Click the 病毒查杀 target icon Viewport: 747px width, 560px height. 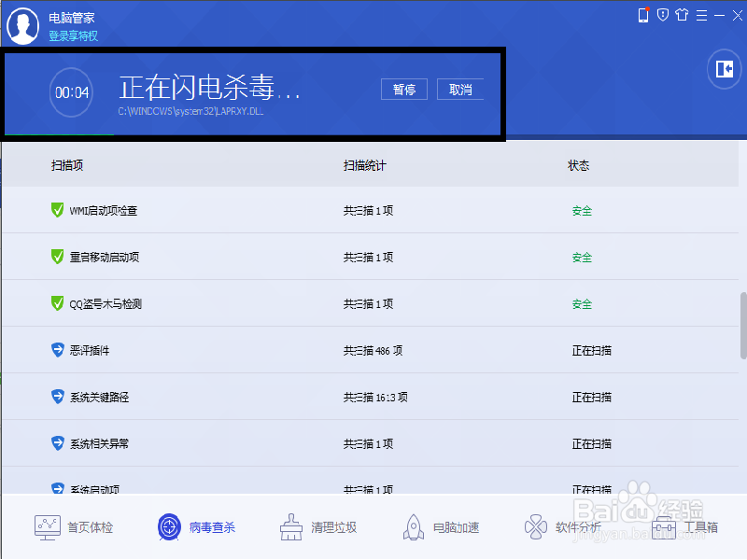pyautogui.click(x=169, y=527)
